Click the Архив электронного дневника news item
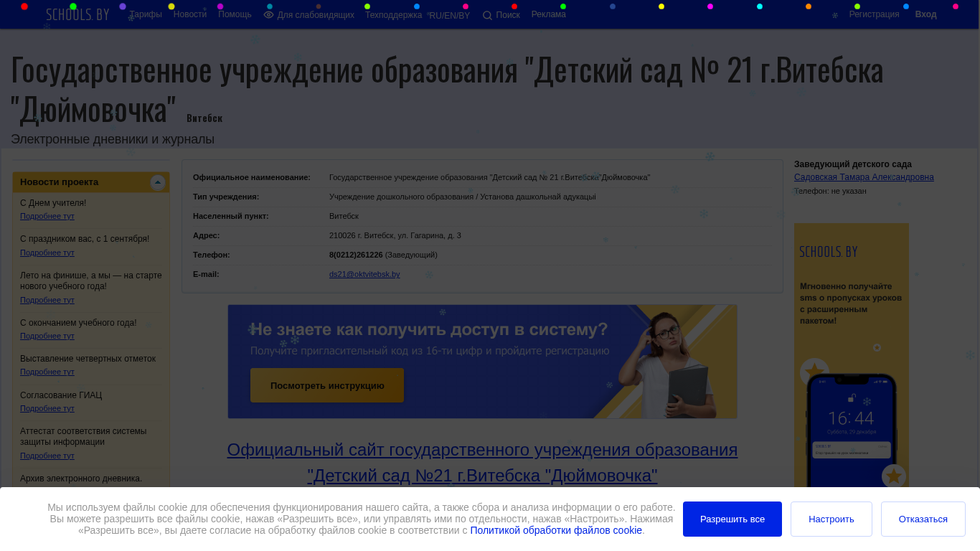 click(81, 479)
